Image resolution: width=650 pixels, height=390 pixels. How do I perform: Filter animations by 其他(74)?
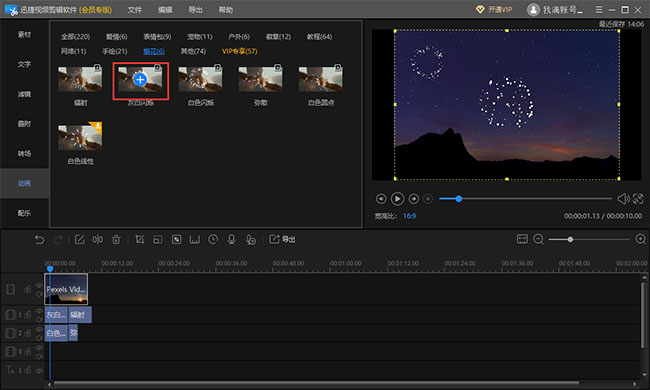[193, 51]
